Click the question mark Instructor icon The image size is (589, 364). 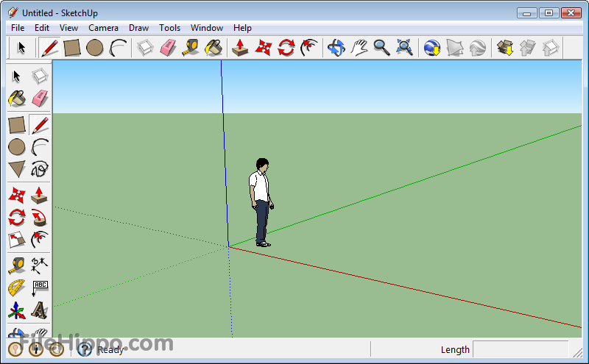(85, 349)
